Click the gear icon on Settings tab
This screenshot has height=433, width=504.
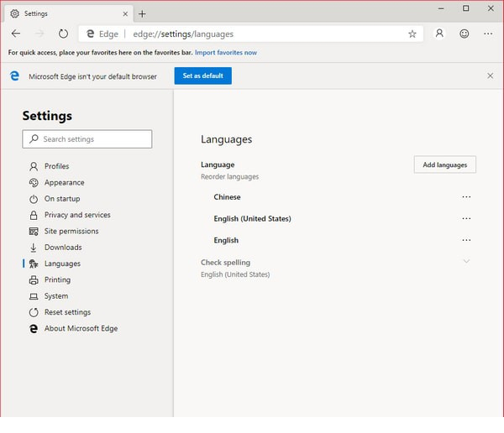(14, 13)
